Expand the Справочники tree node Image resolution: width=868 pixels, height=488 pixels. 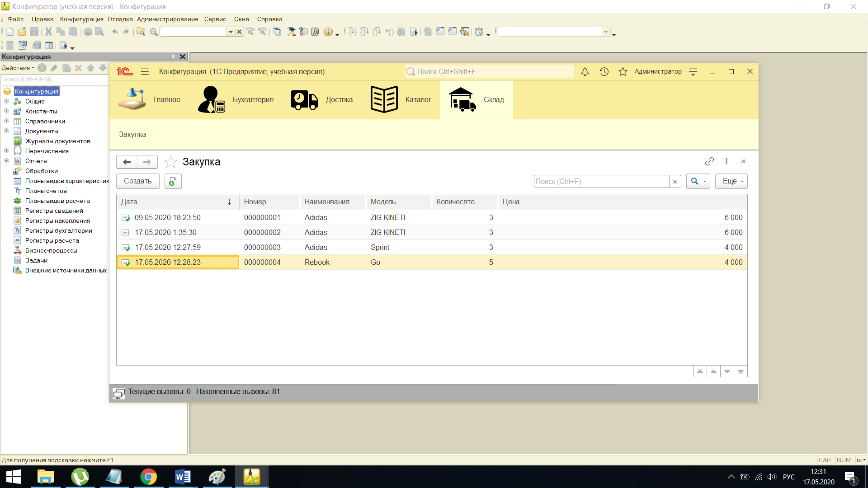tap(6, 121)
